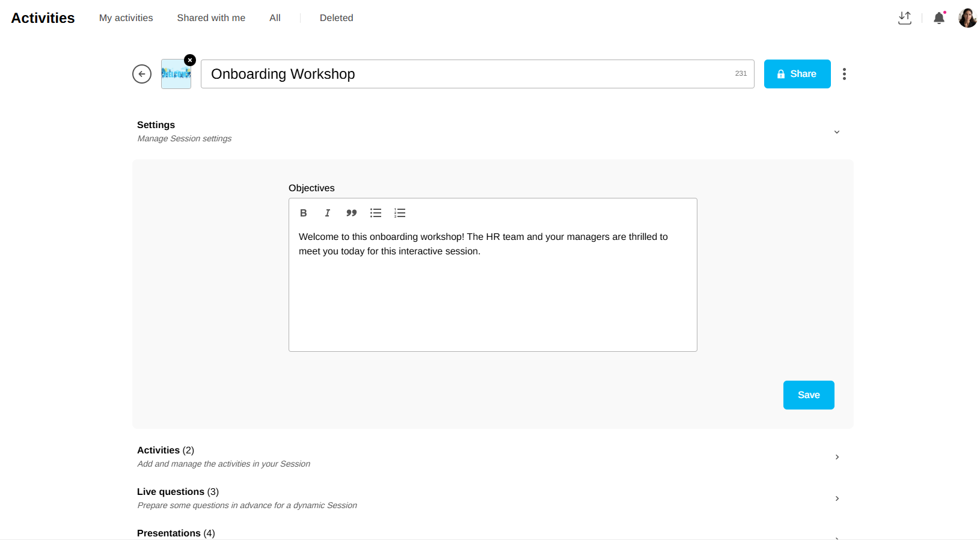Collapse the Settings section
The width and height of the screenshot is (980, 540).
coord(836,132)
